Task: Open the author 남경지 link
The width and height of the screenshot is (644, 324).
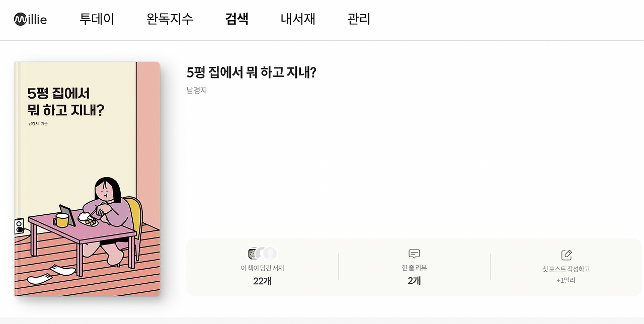Action: (x=197, y=91)
